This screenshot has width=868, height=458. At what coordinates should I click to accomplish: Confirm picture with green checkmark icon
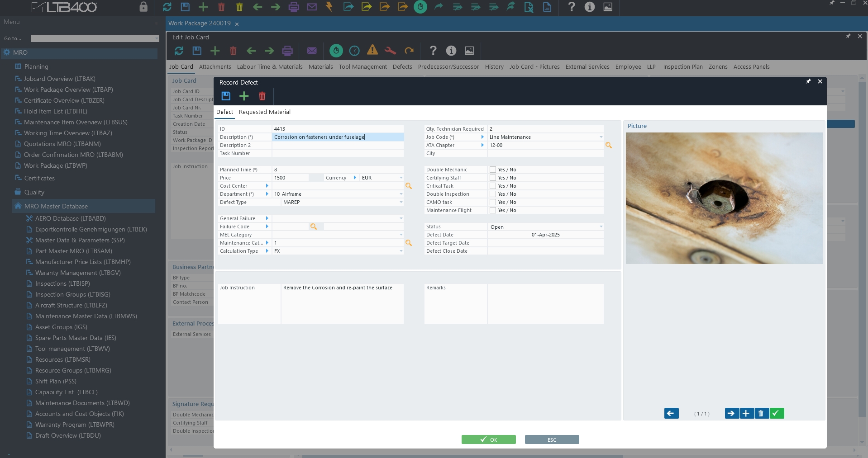tap(777, 413)
